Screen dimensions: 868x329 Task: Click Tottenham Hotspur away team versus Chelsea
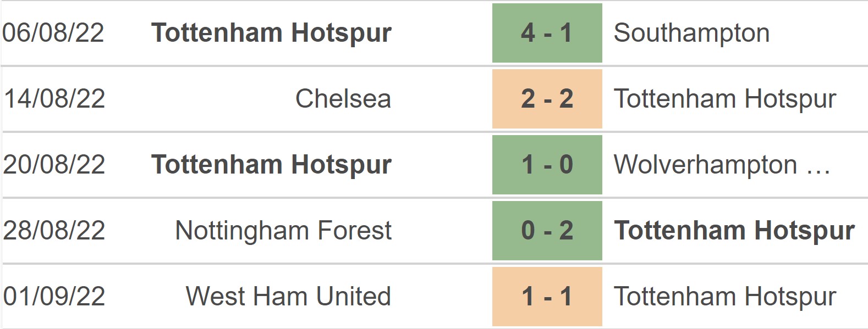tap(725, 99)
